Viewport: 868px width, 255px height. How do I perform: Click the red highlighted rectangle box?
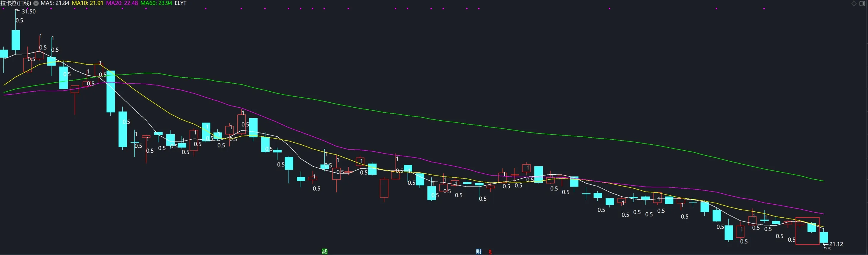point(807,231)
